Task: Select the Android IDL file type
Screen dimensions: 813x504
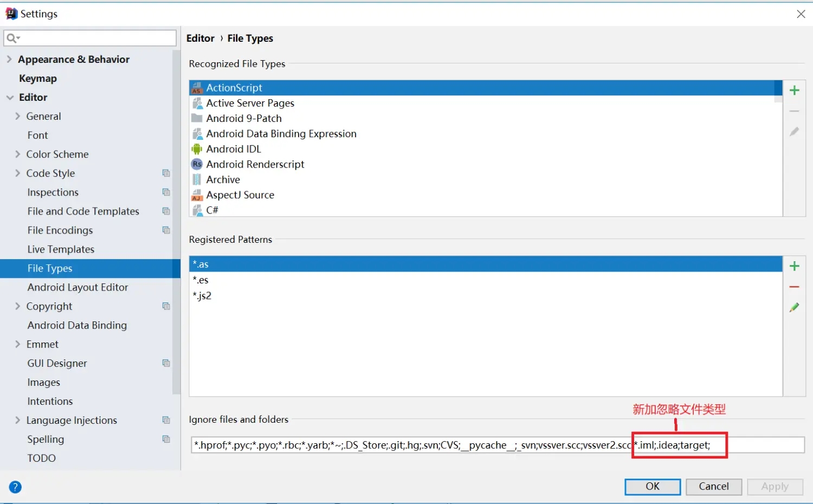Action: click(486, 149)
